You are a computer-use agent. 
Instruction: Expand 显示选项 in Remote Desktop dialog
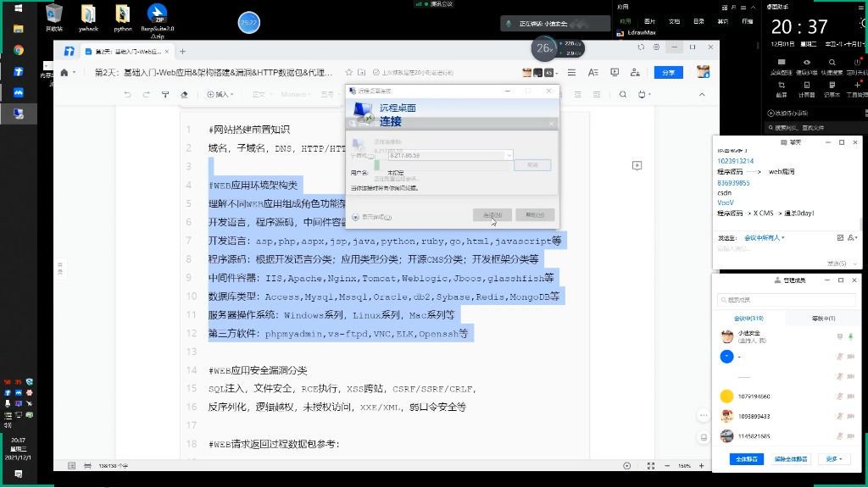(372, 217)
